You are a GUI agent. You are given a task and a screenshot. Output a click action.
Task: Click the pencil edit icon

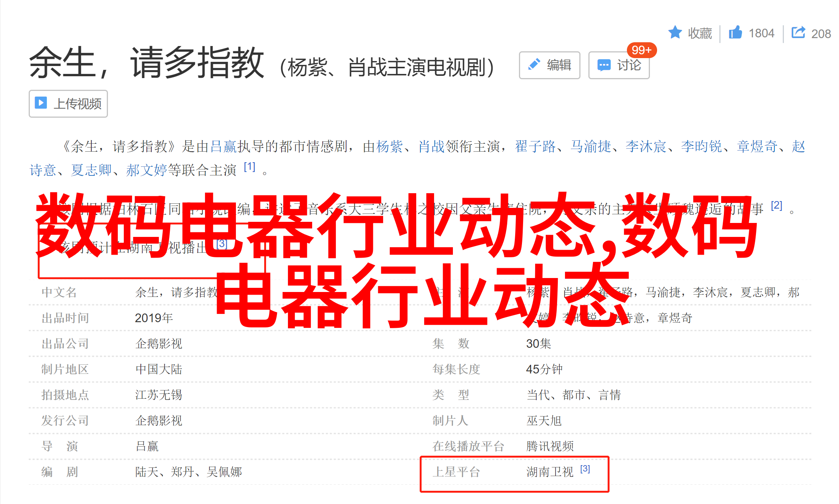click(x=534, y=65)
